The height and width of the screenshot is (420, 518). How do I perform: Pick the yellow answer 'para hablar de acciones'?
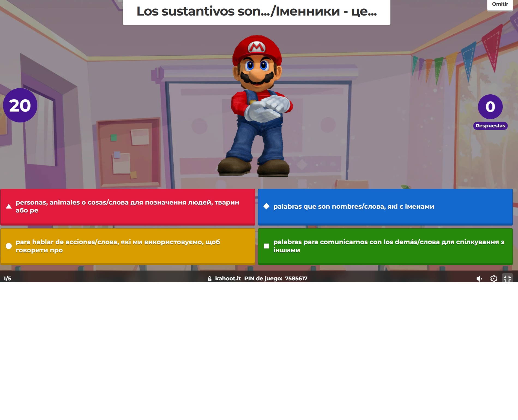pos(128,246)
